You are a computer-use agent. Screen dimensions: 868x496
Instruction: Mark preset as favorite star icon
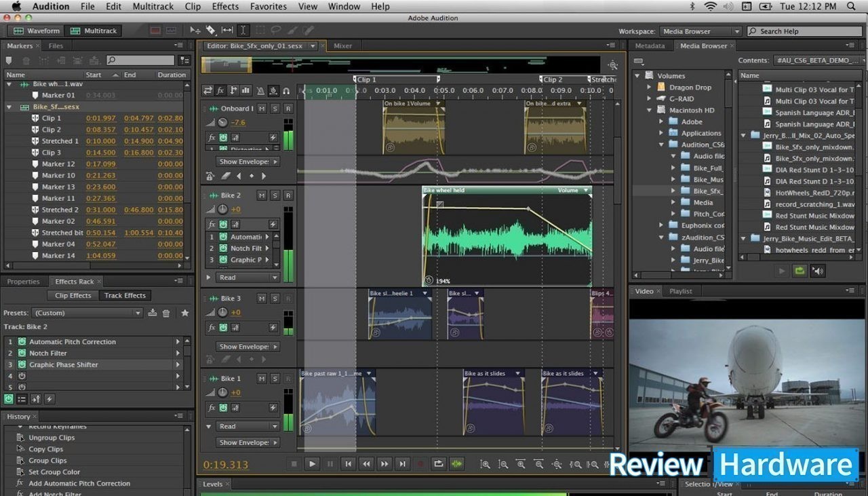[x=184, y=313]
